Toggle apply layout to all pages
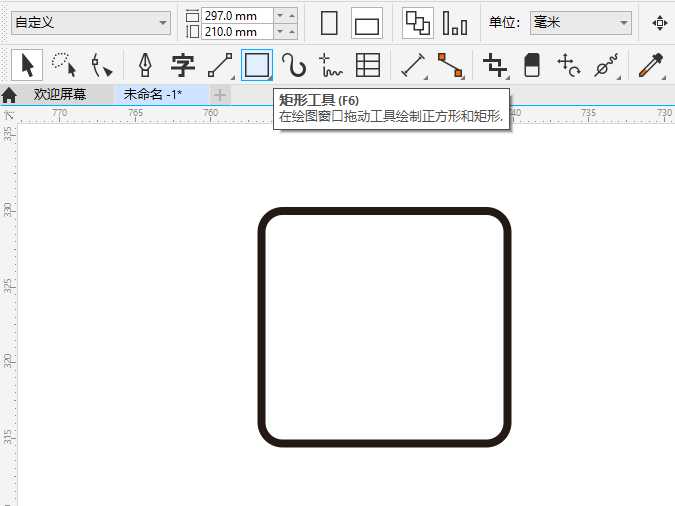The height and width of the screenshot is (506, 675). pos(418,23)
